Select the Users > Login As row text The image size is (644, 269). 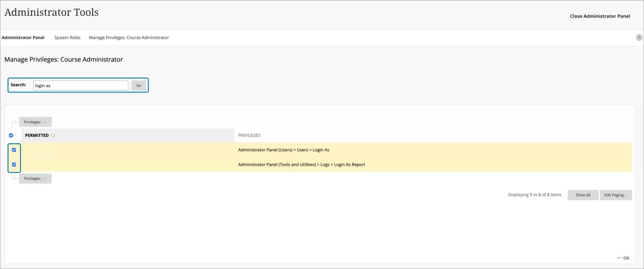click(283, 150)
